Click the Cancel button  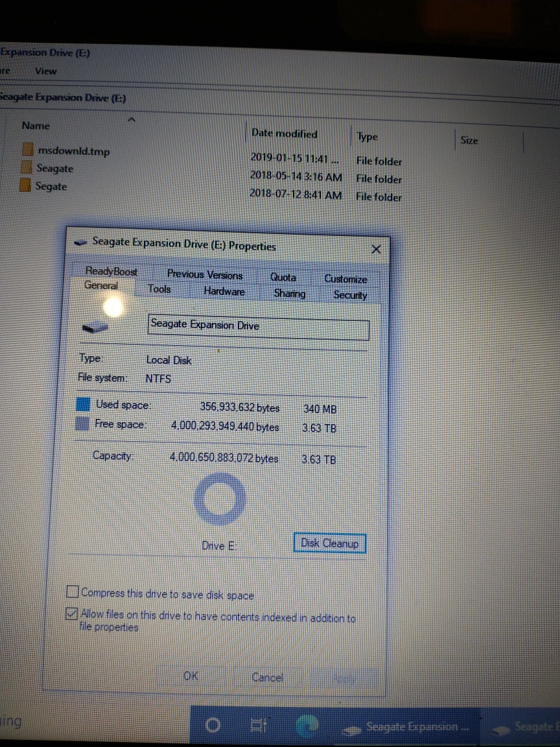pos(267,677)
